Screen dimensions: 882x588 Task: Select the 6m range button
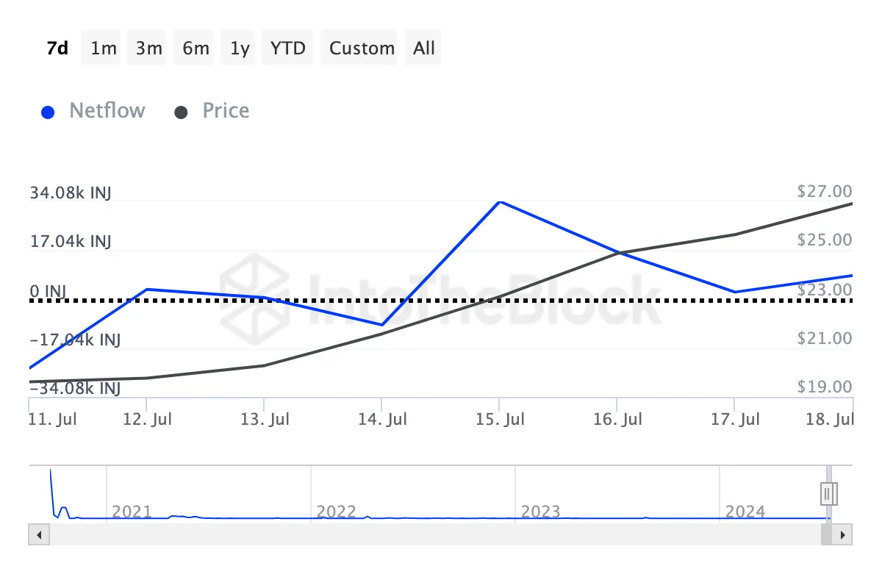(x=196, y=49)
